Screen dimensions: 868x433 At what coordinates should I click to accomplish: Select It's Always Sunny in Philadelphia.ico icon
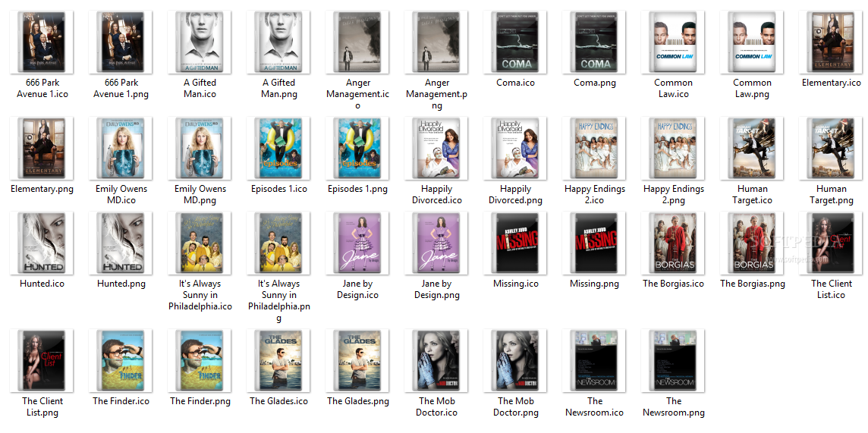(x=200, y=243)
